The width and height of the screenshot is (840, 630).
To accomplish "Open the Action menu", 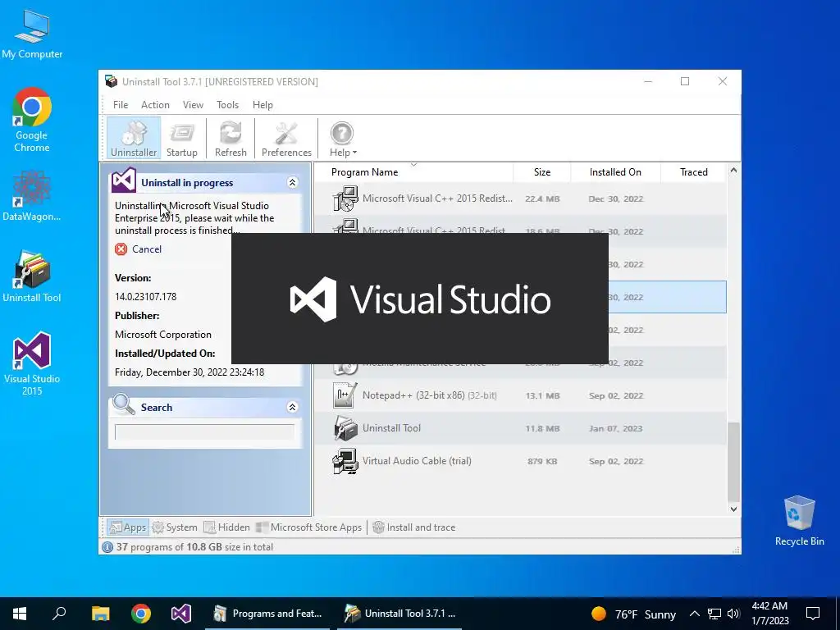I will click(x=155, y=105).
